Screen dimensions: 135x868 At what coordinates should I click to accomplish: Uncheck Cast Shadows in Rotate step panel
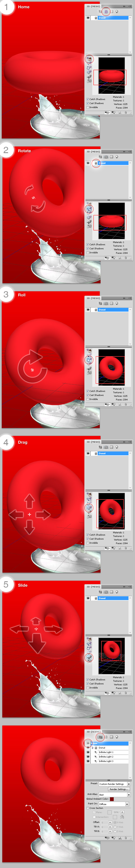pyautogui.click(x=88, y=248)
